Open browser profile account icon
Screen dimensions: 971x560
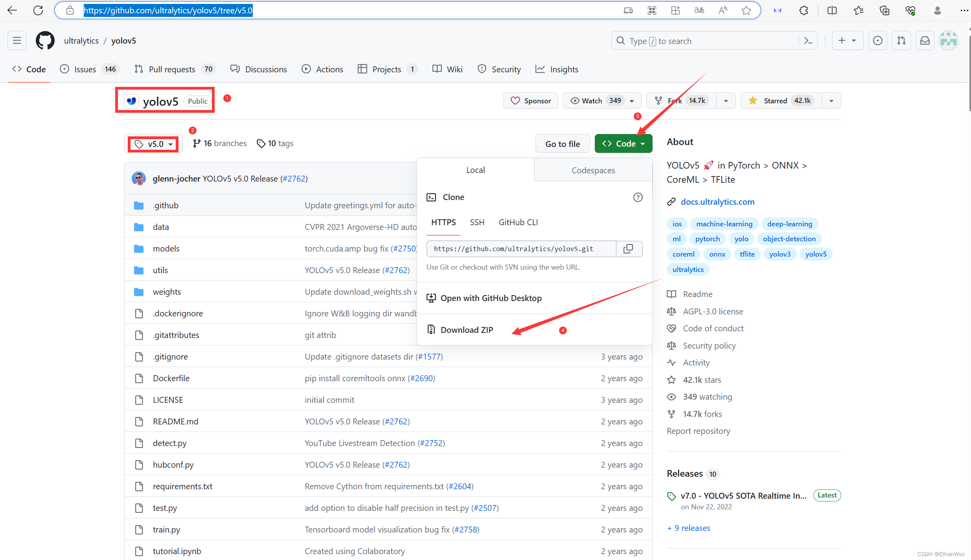pos(937,10)
